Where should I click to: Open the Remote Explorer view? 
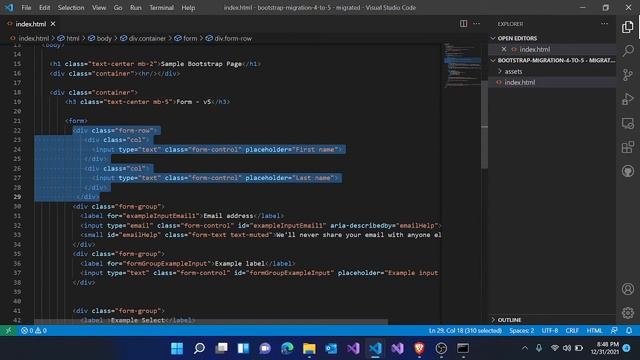click(x=628, y=123)
